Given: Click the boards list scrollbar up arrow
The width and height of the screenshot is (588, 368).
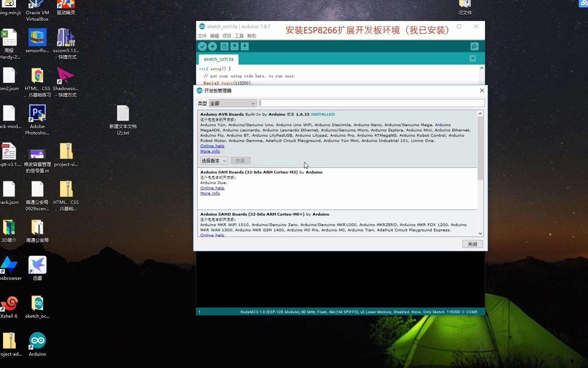Looking at the screenshot, I should click(x=480, y=113).
